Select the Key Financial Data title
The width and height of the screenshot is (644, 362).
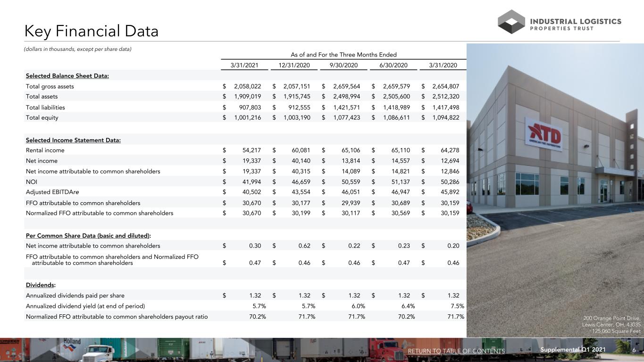click(92, 32)
